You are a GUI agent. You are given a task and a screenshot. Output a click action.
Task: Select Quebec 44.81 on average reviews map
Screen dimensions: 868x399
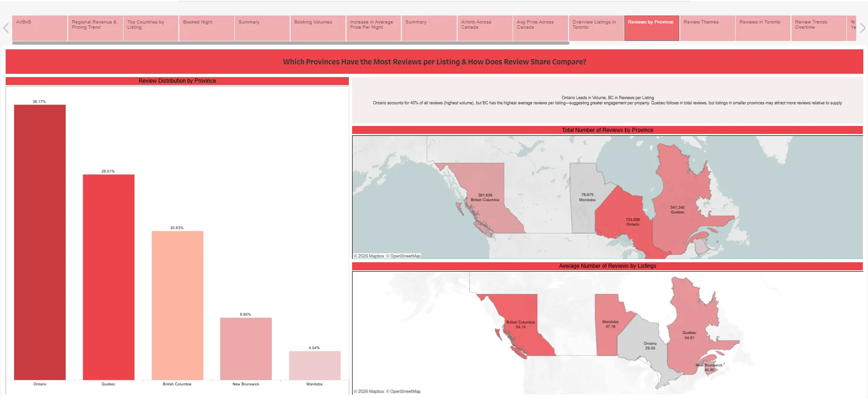(689, 335)
